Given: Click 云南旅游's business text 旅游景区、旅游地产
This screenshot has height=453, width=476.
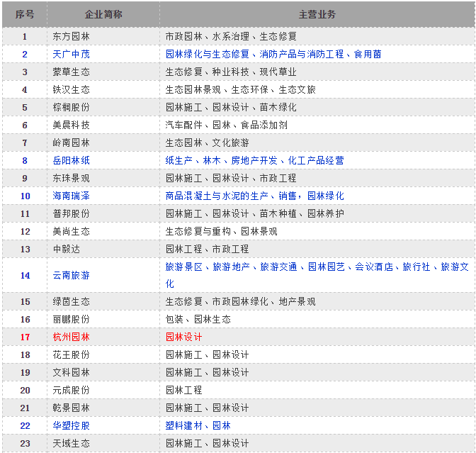Looking at the screenshot, I should [208, 267].
